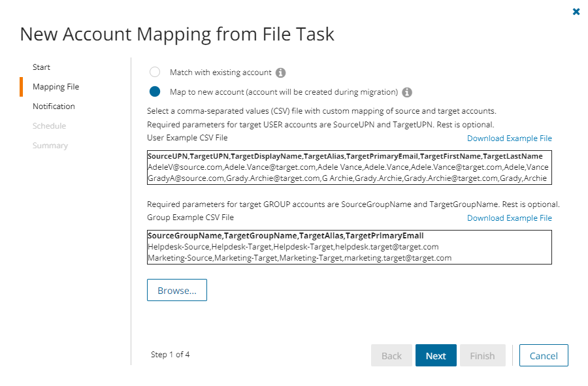Cancel the account mapping task
The width and height of the screenshot is (588, 386).
[544, 356]
